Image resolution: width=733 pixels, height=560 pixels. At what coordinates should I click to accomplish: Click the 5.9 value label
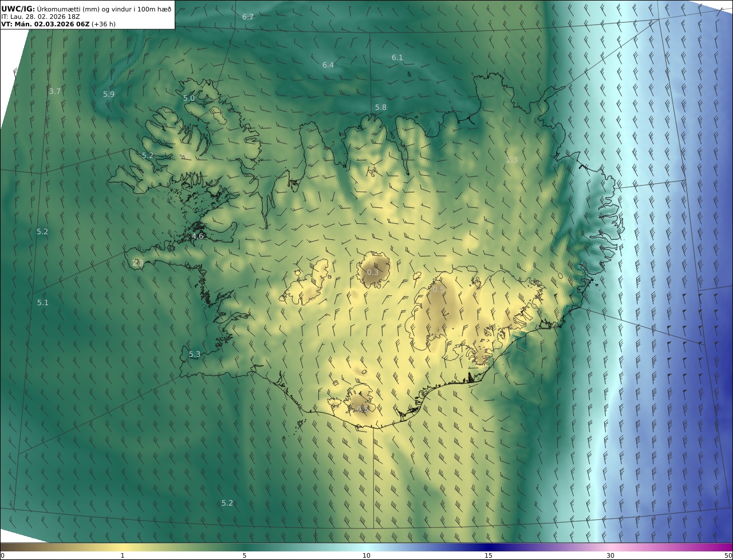pyautogui.click(x=109, y=94)
